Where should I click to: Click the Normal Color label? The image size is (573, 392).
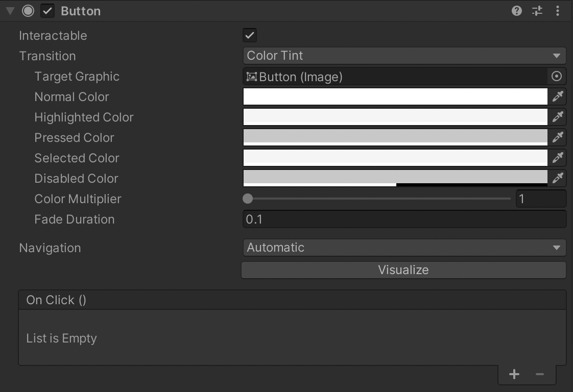71,97
